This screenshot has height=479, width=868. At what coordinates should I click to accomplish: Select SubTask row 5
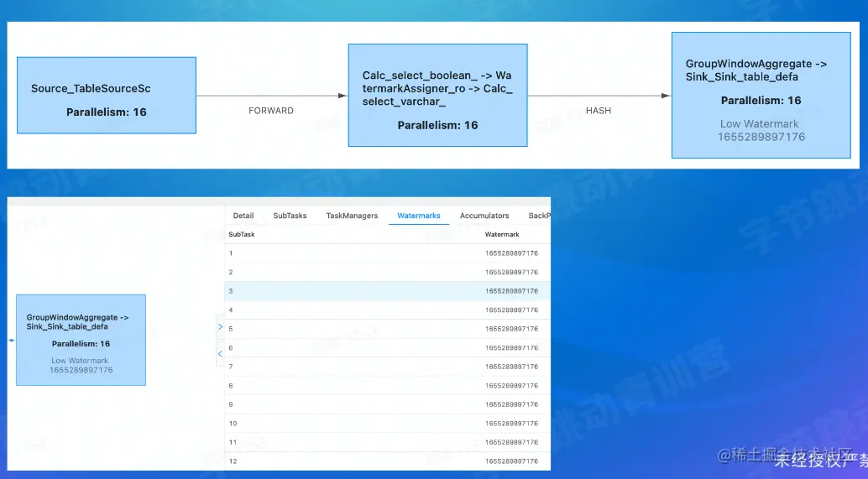coord(388,329)
